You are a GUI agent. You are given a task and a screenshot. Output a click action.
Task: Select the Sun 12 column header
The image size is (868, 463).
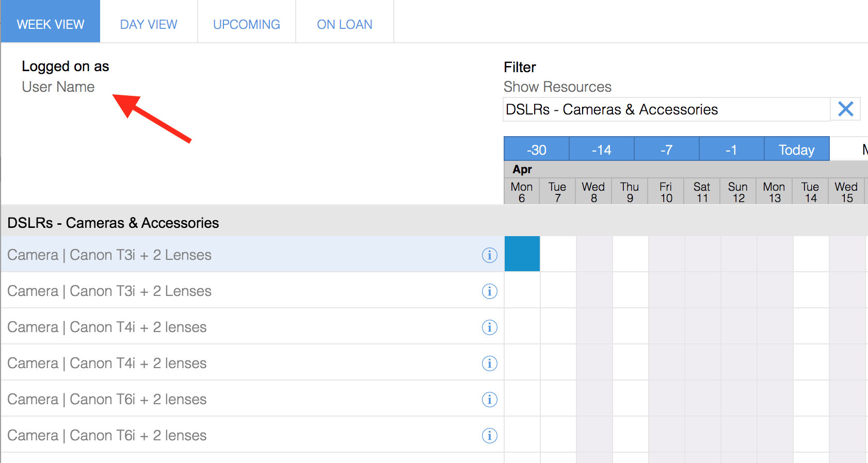tap(738, 192)
